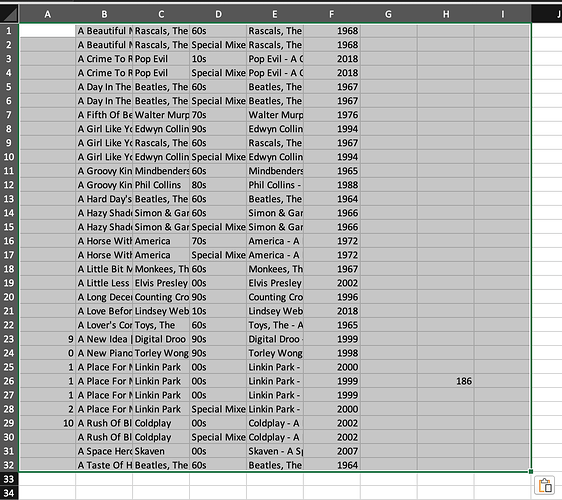This screenshot has height=500, width=562.
Task: Click cell F3 showing 2018
Action: point(332,59)
